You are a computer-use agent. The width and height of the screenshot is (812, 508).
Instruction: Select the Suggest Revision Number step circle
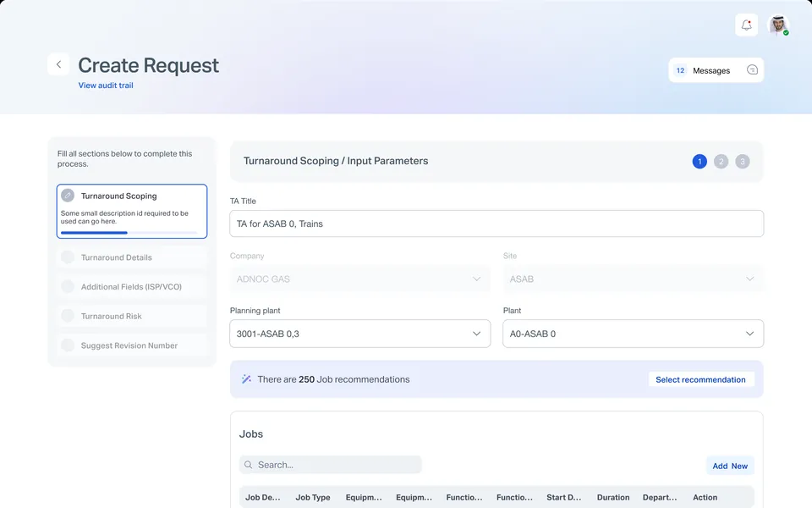point(68,345)
